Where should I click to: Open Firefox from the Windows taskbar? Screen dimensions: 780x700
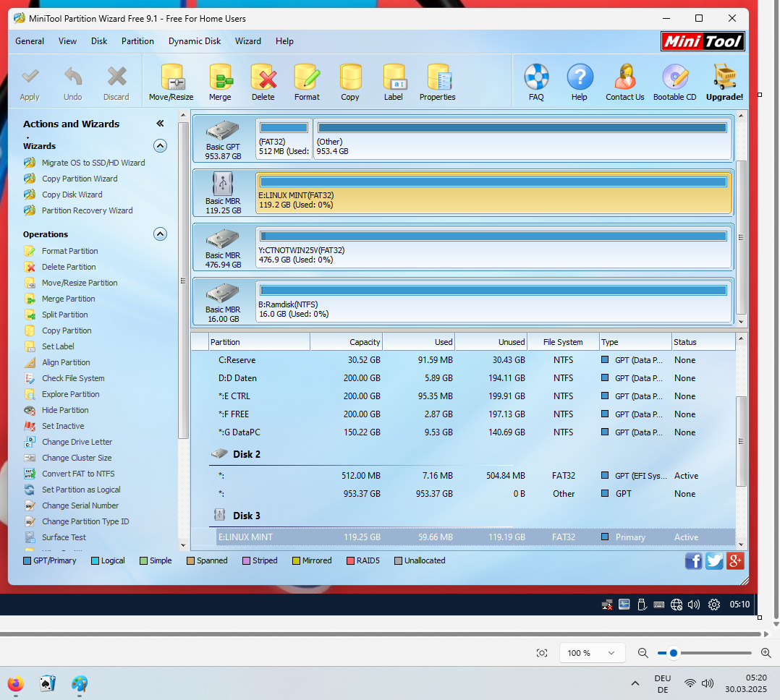tap(16, 683)
